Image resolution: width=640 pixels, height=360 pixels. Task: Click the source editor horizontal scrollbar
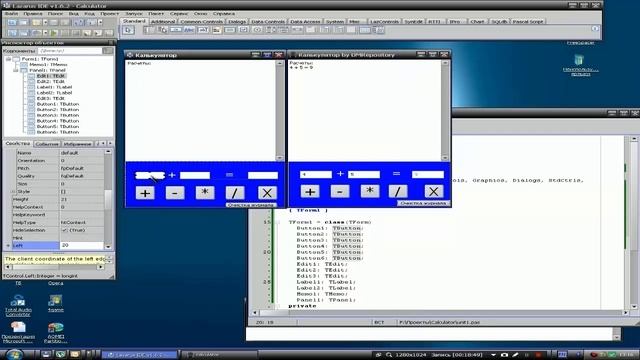440,313
